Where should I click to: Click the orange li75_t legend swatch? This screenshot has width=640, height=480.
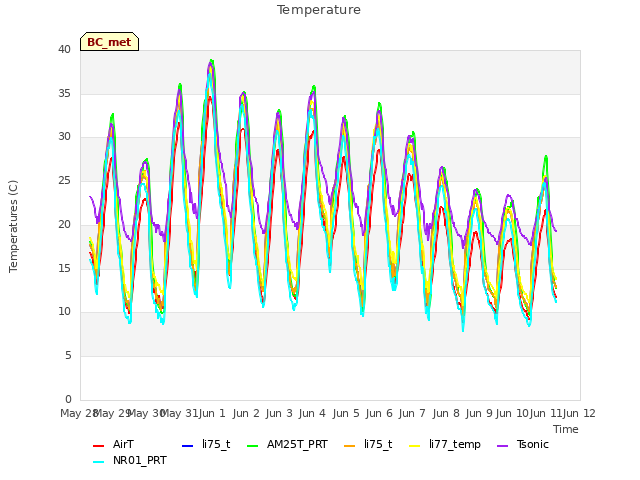350,446
